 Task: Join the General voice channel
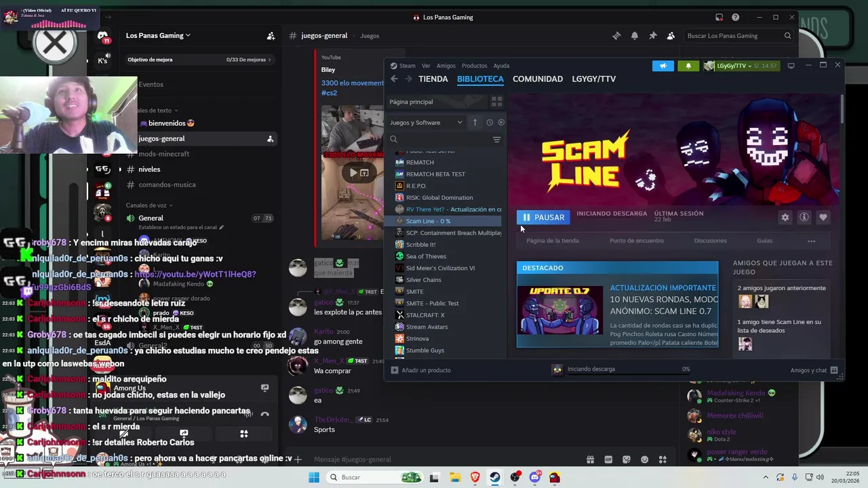pos(151,218)
